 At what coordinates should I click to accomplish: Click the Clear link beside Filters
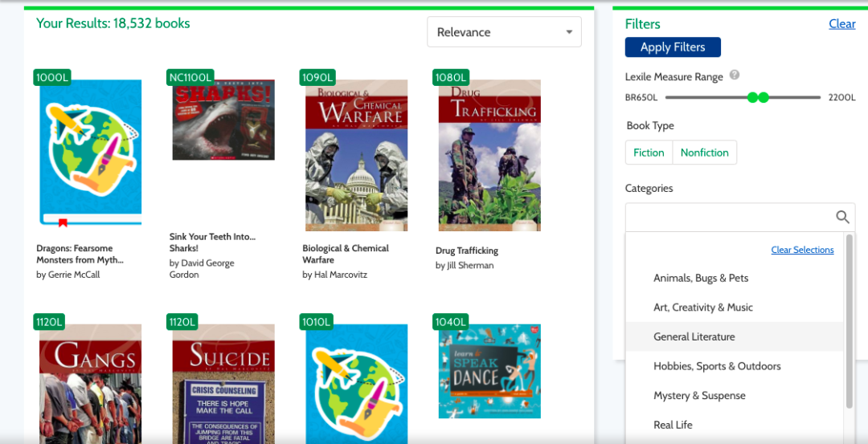841,24
